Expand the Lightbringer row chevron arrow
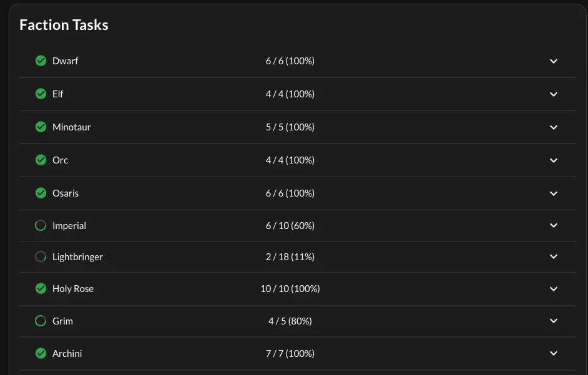 [554, 256]
